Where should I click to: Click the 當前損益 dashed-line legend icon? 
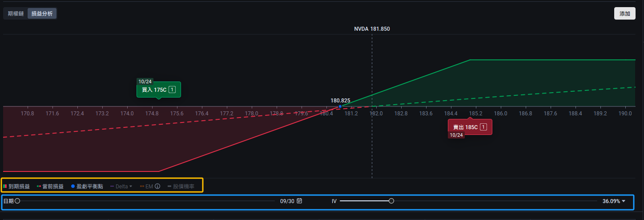coord(39,186)
